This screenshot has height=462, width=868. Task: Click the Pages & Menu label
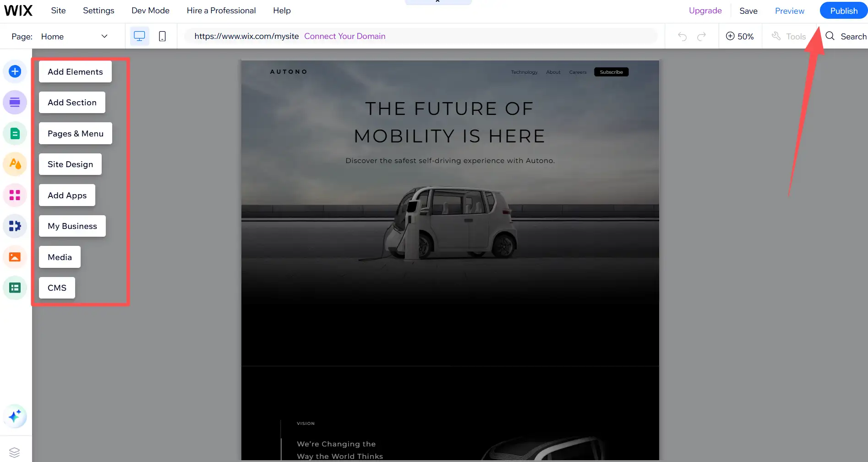76,133
